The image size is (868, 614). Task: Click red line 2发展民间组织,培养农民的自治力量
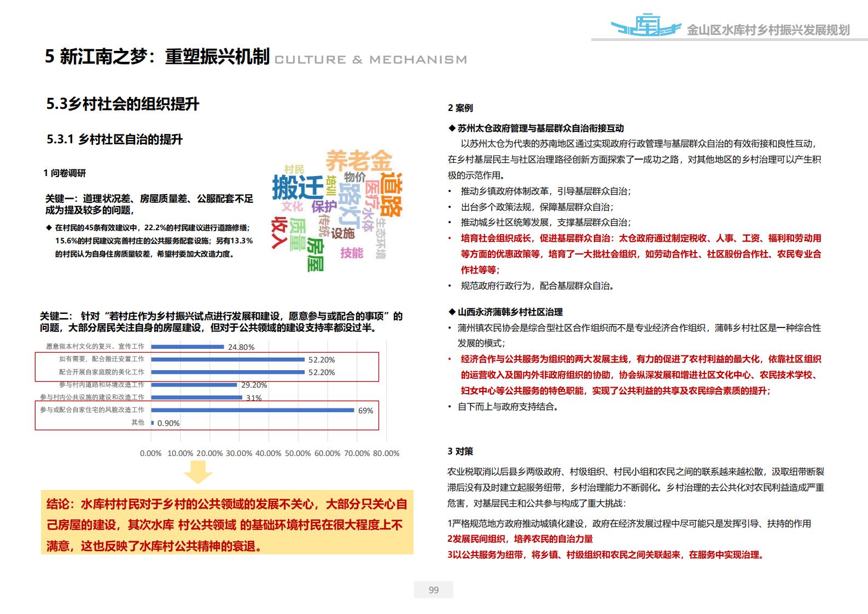pos(520,539)
